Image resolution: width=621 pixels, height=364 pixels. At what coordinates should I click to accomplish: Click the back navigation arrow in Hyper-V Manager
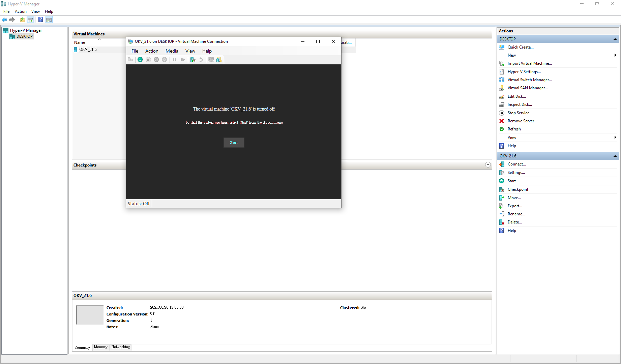click(x=4, y=20)
